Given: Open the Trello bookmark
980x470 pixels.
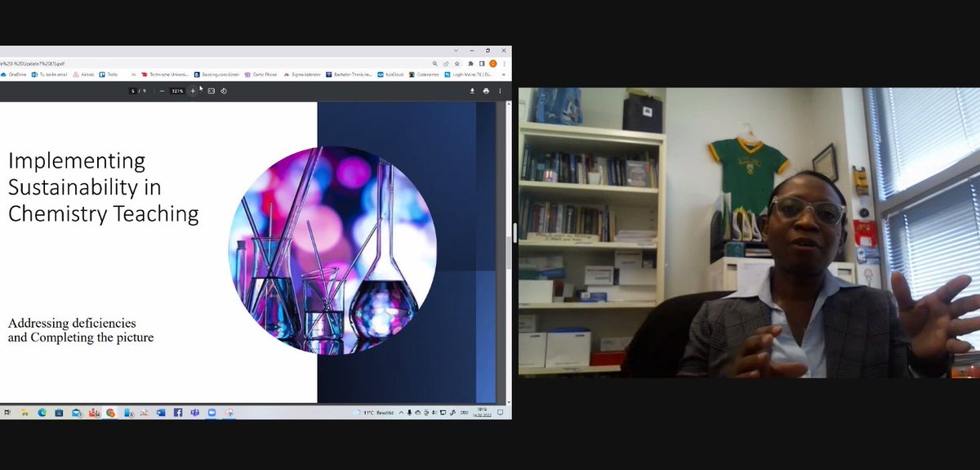Looking at the screenshot, I should (109, 74).
